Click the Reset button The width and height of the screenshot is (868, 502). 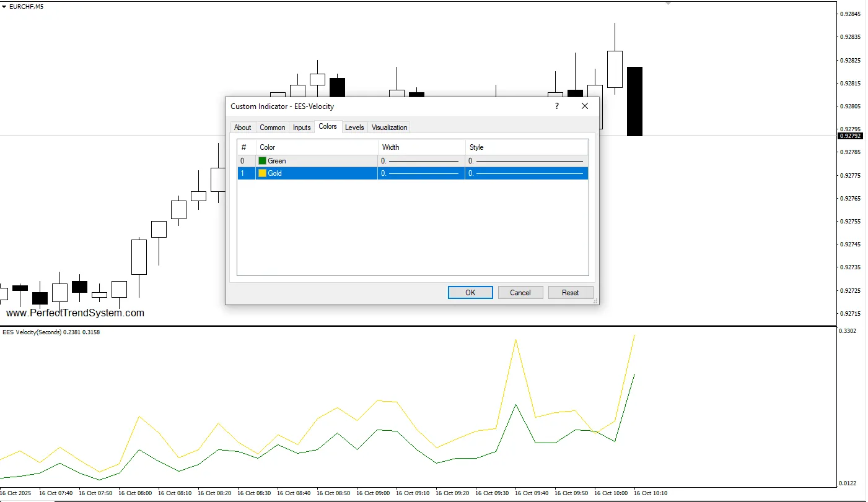(570, 293)
